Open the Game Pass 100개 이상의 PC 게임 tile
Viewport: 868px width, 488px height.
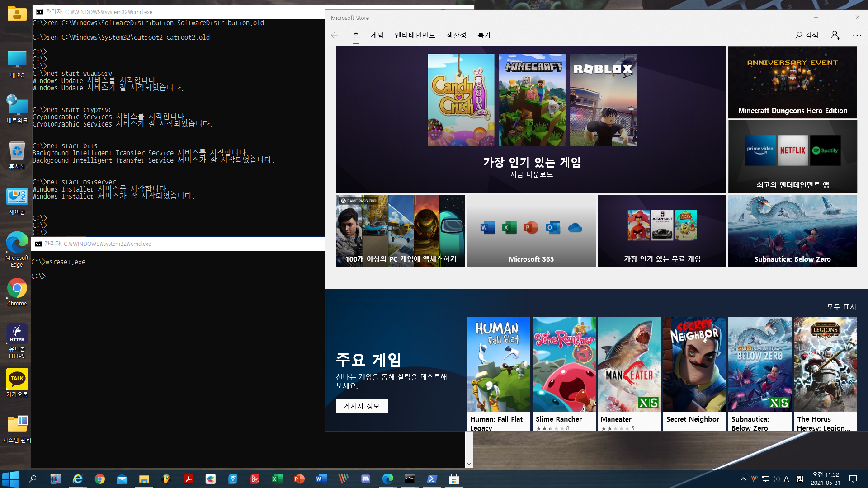click(401, 231)
